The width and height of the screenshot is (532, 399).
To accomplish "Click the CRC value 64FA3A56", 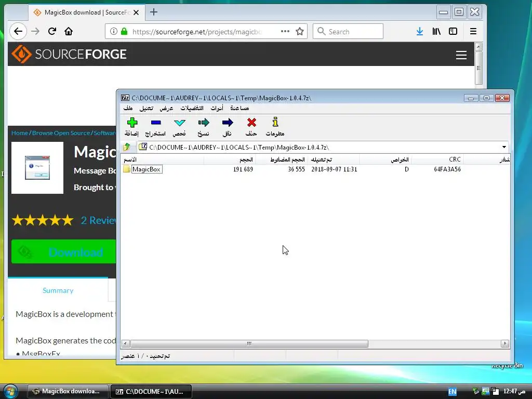I will [447, 169].
